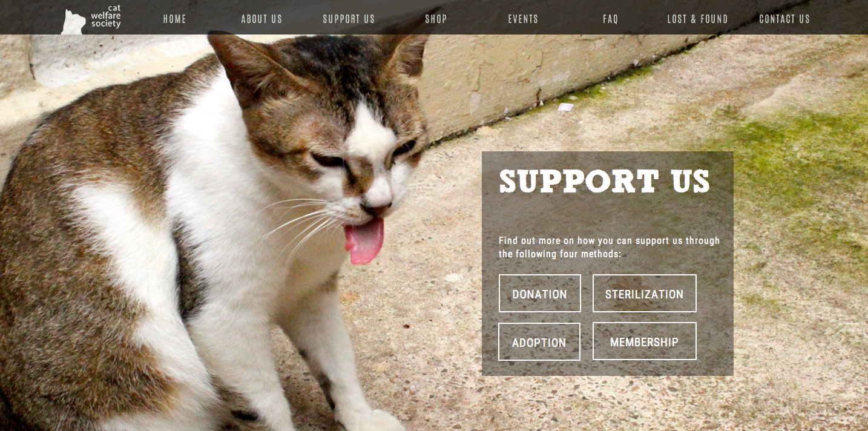Open the About Us menu item
868x431 pixels.
[261, 19]
